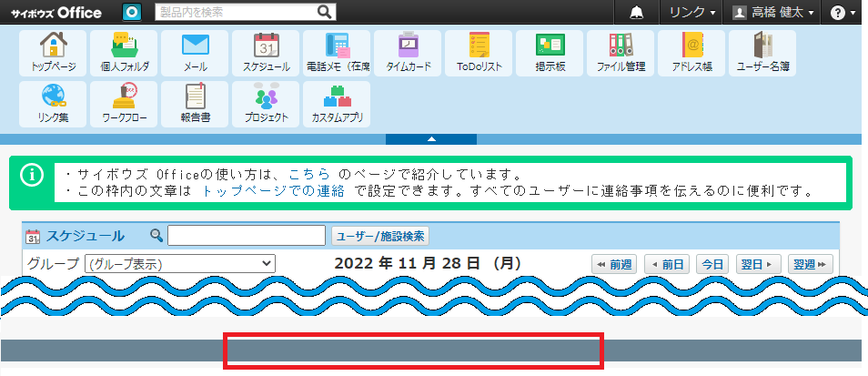The width and height of the screenshot is (868, 376).
Task: Go to 前日 previous day
Action: click(x=667, y=264)
